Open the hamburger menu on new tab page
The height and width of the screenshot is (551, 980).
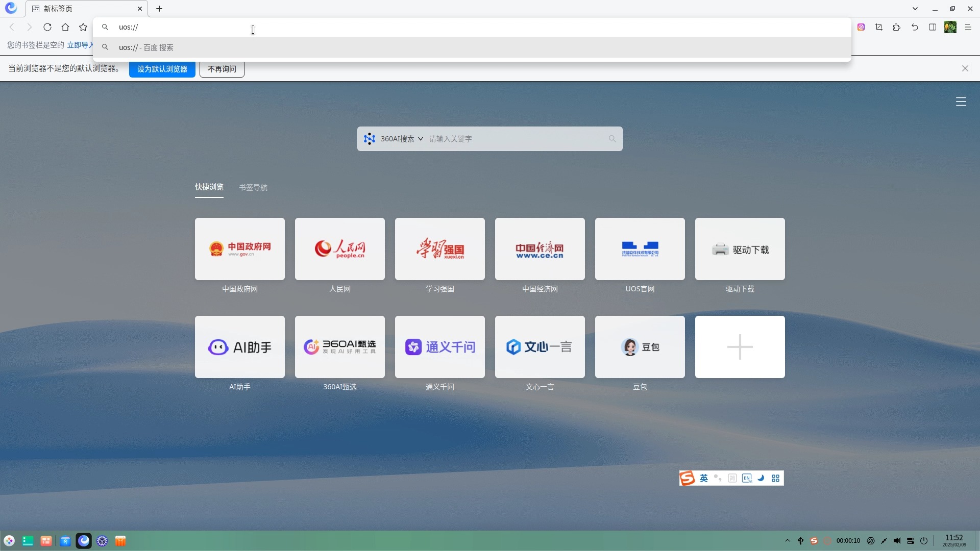coord(961,102)
